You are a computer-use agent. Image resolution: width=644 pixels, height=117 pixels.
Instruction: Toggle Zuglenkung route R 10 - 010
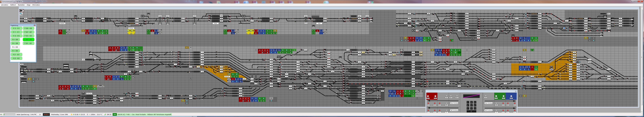pyautogui.click(x=16, y=36)
